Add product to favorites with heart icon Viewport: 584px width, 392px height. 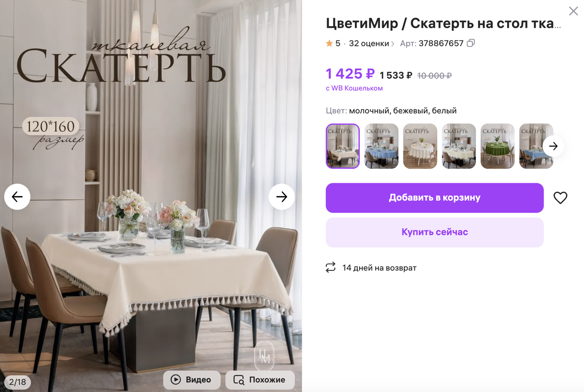point(561,198)
